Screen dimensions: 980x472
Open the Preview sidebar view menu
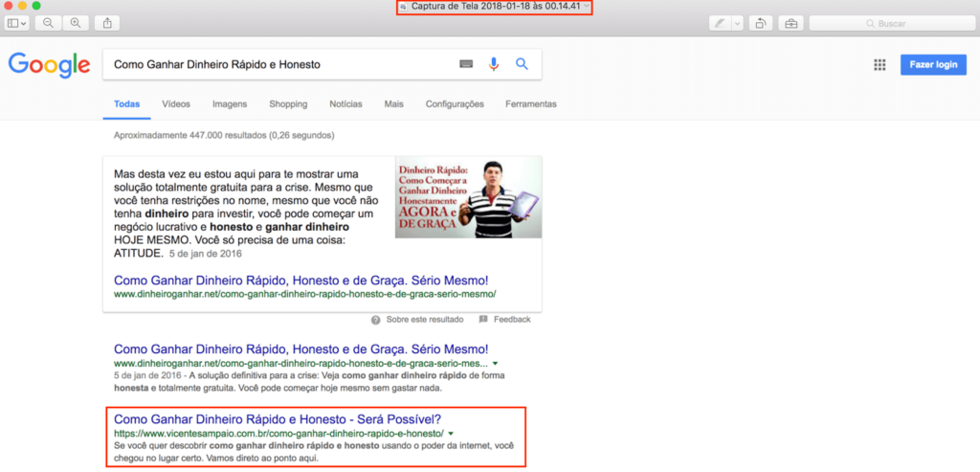click(x=17, y=23)
